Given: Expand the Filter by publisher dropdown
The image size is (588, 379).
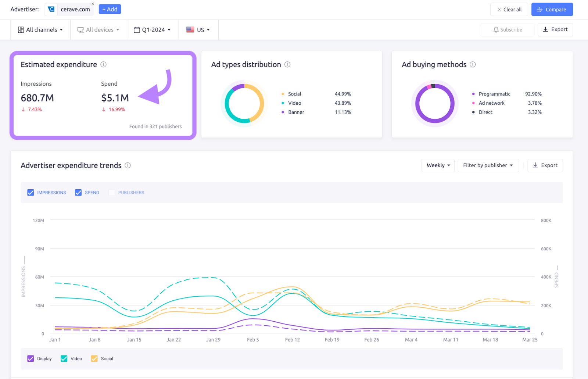Looking at the screenshot, I should click(488, 165).
